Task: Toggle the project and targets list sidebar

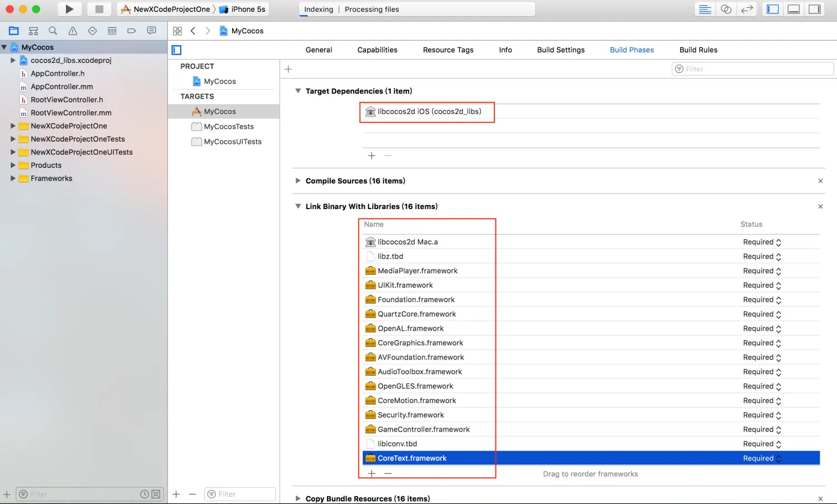Action: point(176,50)
